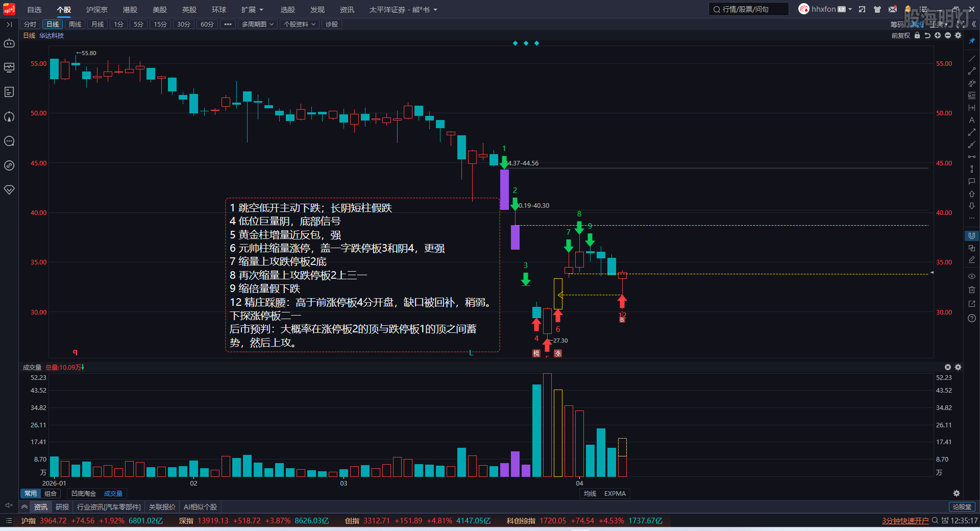The width and height of the screenshot is (980, 531).
Task: Open the 多周期图 dropdown
Action: 257,24
